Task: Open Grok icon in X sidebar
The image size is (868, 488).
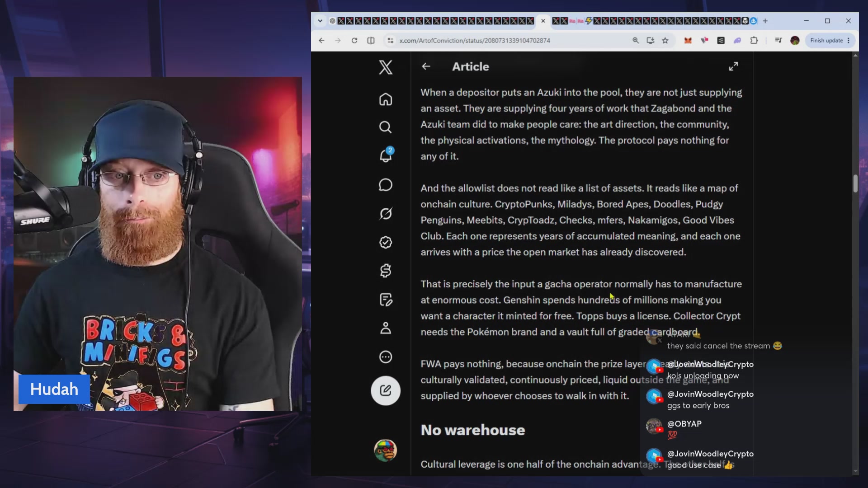Action: [x=386, y=214]
